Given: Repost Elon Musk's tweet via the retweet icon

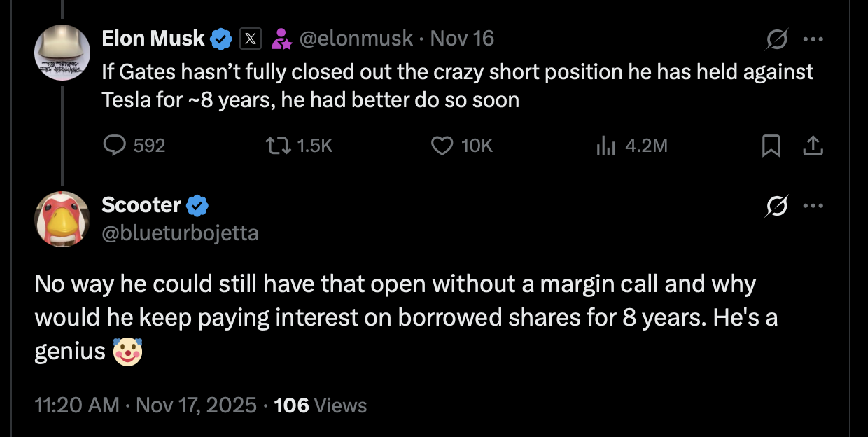Looking at the screenshot, I should point(277,145).
